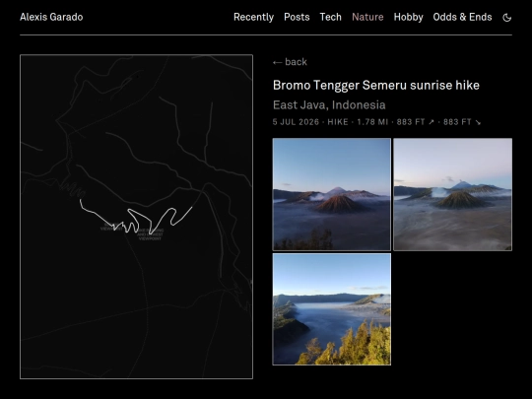Screen dimensions: 532x399
Task: Toggle dark mode via the moon icon
Action: click(507, 18)
